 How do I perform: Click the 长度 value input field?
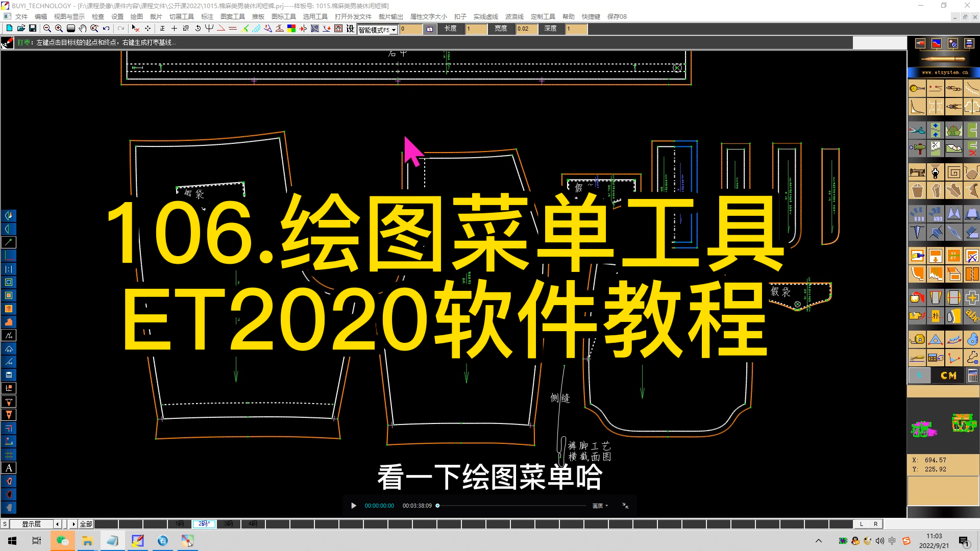click(476, 29)
